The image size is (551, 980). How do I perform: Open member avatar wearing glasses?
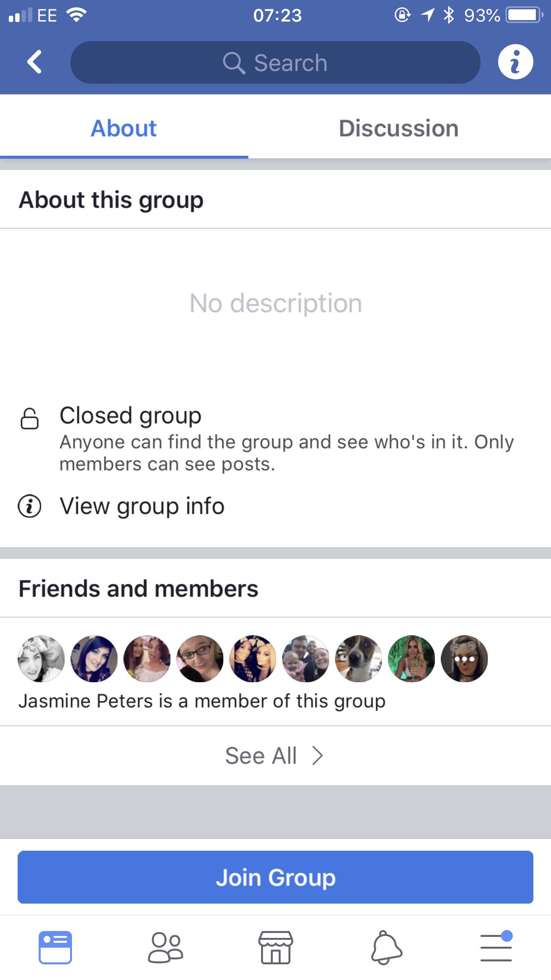tap(200, 659)
